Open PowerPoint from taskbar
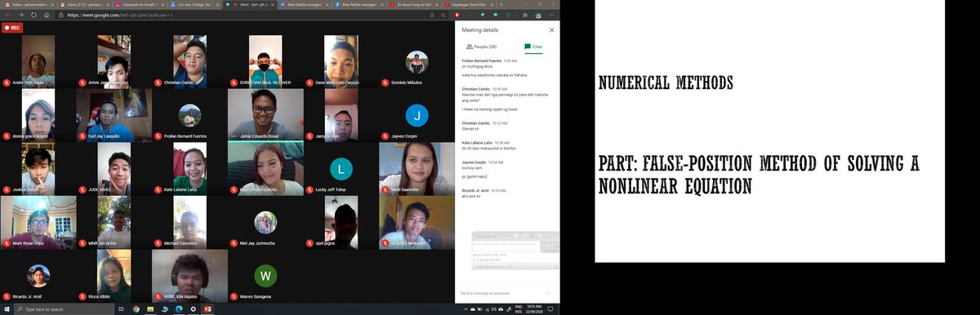Viewport: 980px width, 315px height. click(207, 309)
